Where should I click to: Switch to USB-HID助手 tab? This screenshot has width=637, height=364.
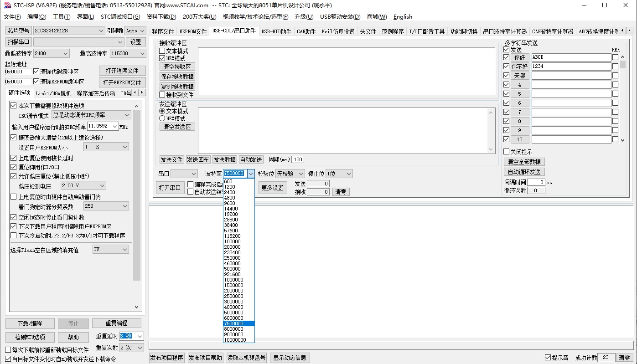click(x=276, y=31)
